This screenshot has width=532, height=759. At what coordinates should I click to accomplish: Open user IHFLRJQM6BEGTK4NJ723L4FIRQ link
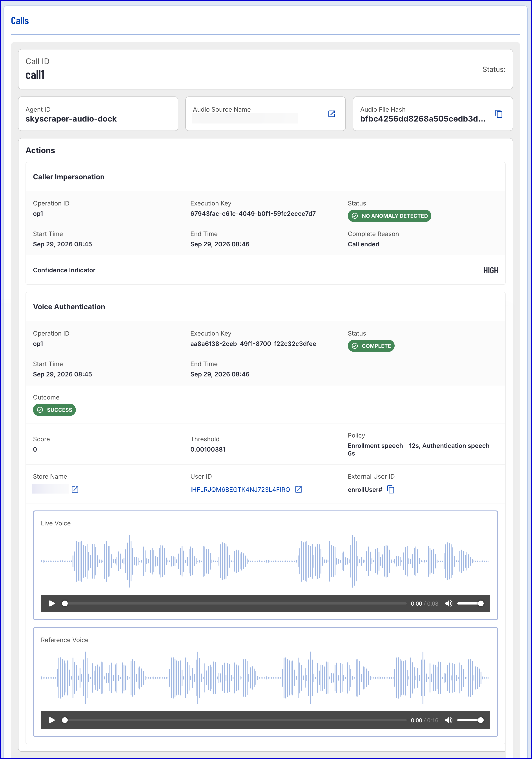click(x=240, y=490)
